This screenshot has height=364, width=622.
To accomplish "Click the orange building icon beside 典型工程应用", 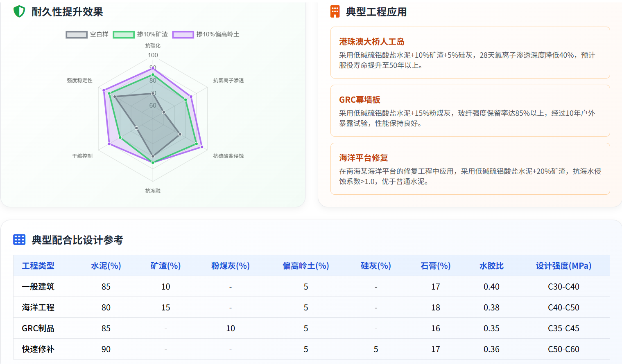I will [335, 11].
